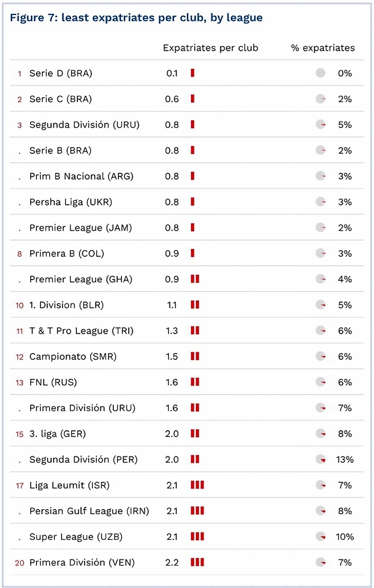Viewport: 374px width, 588px height.
Task: Click the pie icon for Serie D (BRA)
Action: (x=321, y=73)
